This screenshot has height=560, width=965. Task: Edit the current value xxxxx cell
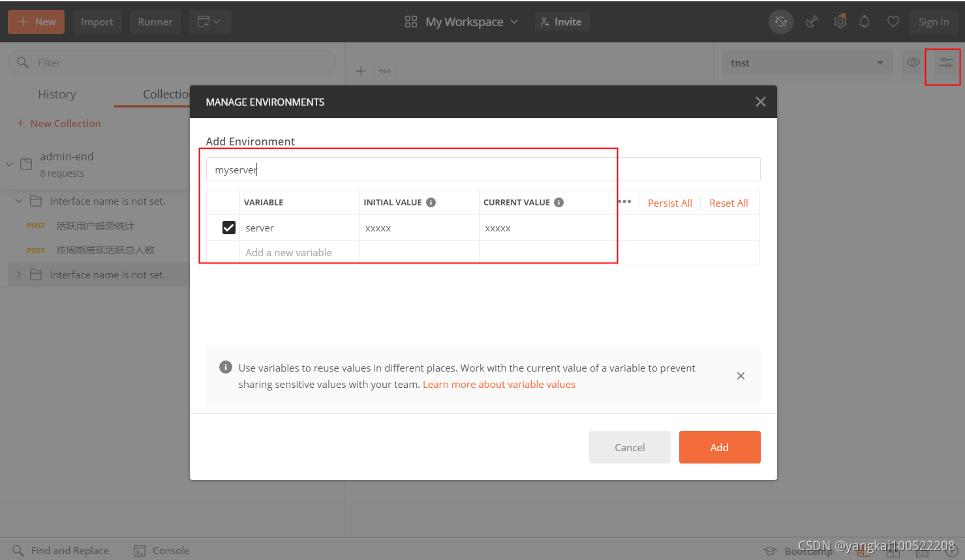544,228
